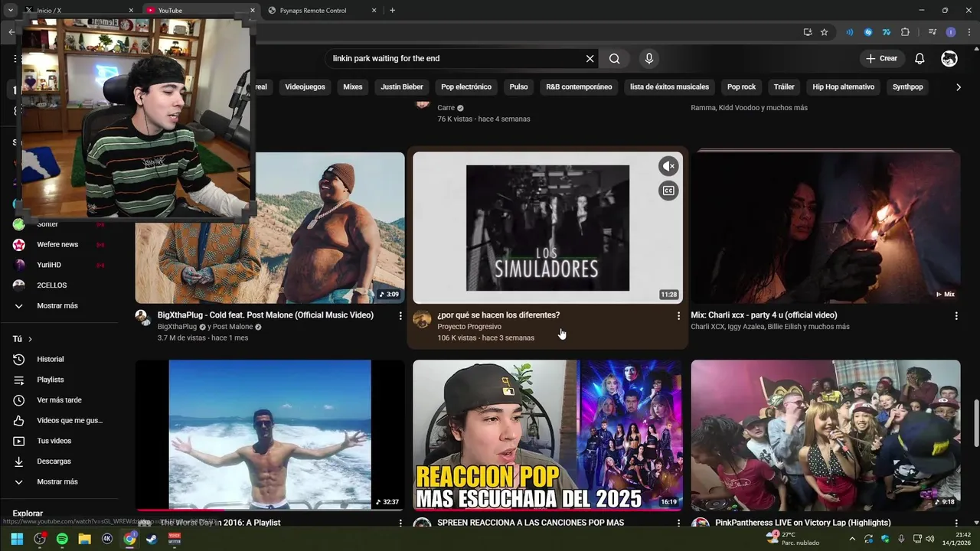Select the Videojuegos filter chip
Screen dimensions: 980x551
(305, 86)
